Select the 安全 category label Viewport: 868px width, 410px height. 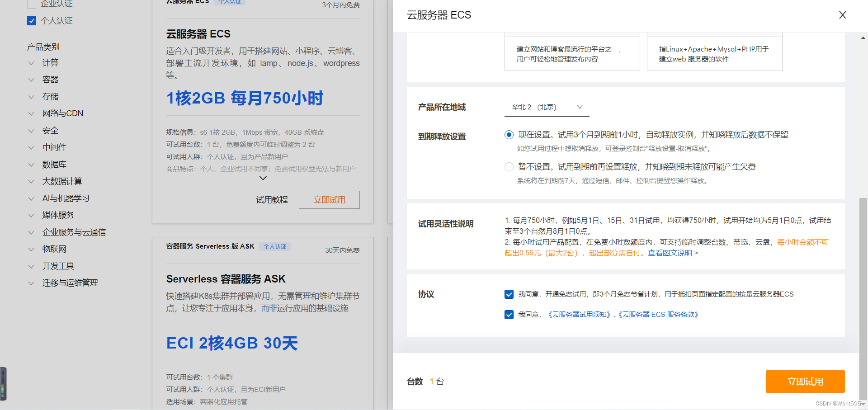(x=50, y=131)
